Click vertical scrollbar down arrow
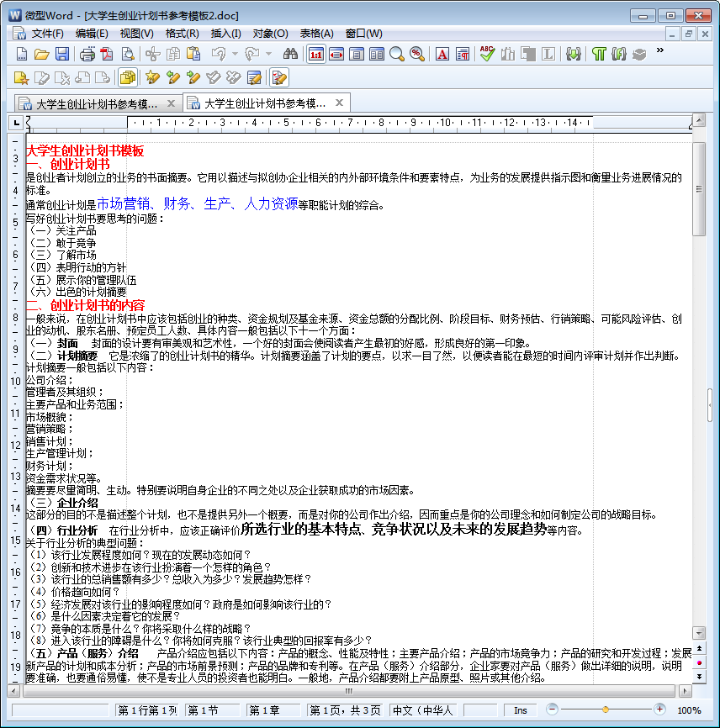 pyautogui.click(x=699, y=632)
